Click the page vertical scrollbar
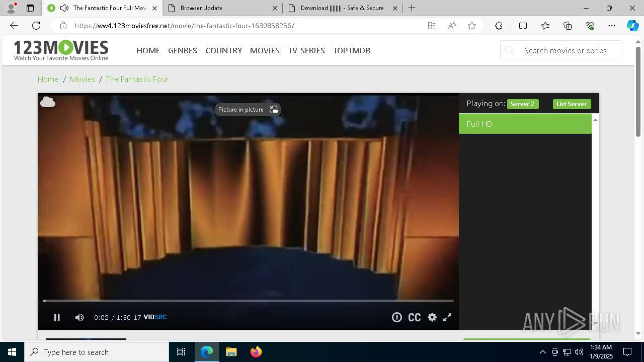The image size is (644, 362). pyautogui.click(x=638, y=92)
